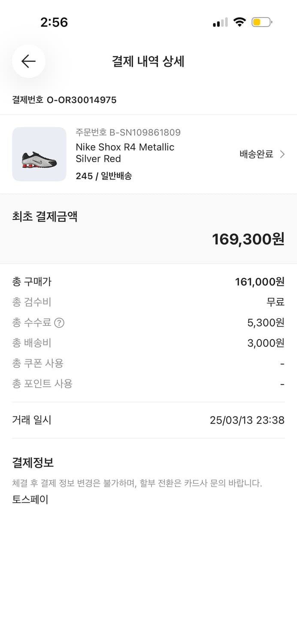Select the 결제 내역 상세 title
The width and height of the screenshot is (297, 644).
click(148, 61)
